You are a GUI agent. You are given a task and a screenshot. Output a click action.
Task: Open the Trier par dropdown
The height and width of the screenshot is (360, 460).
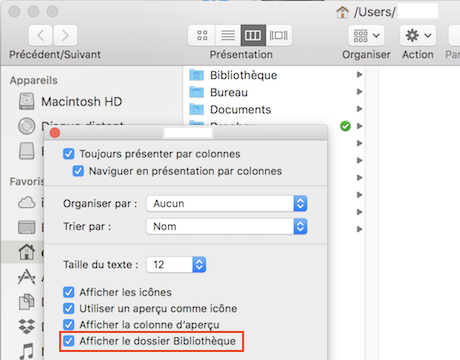227,227
